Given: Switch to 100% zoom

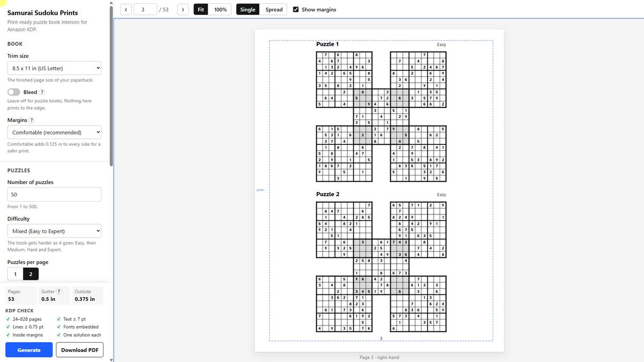Looking at the screenshot, I should coord(220,10).
